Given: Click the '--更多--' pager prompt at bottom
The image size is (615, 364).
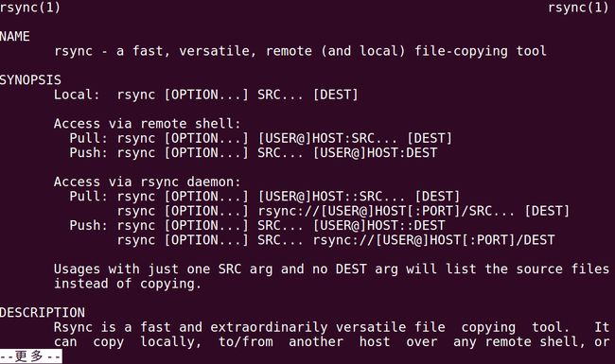Looking at the screenshot, I should 30,356.
